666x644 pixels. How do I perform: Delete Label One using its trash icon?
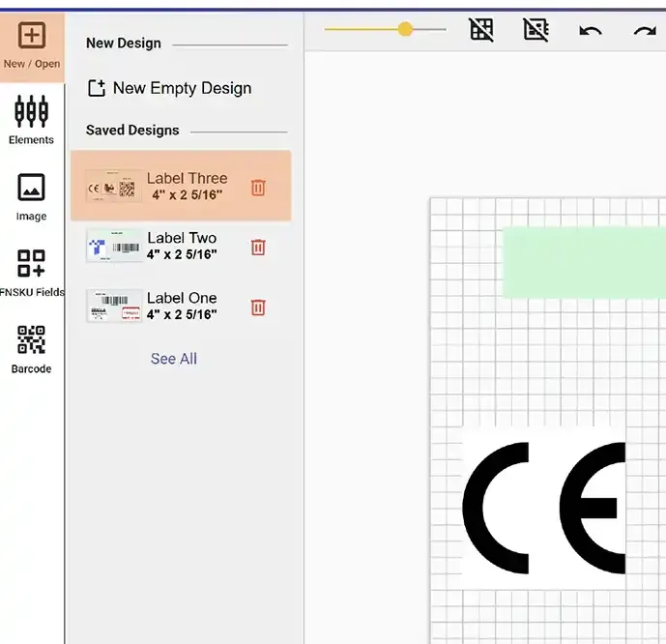coord(258,307)
